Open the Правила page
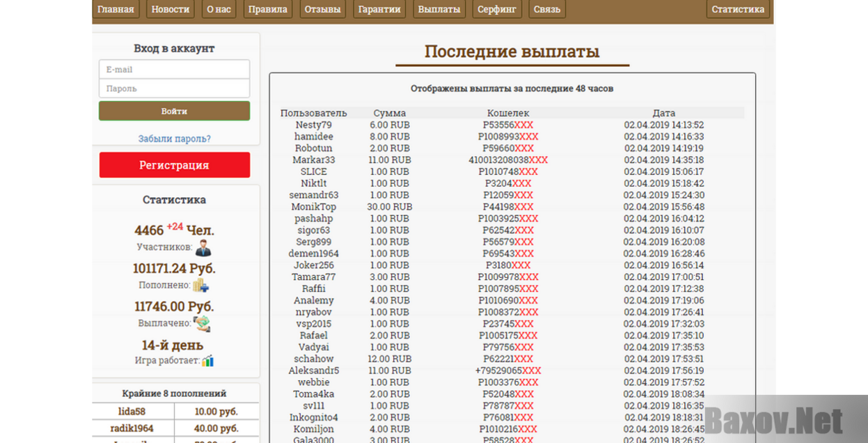Screen dimensions: 868x443 pos(268,9)
